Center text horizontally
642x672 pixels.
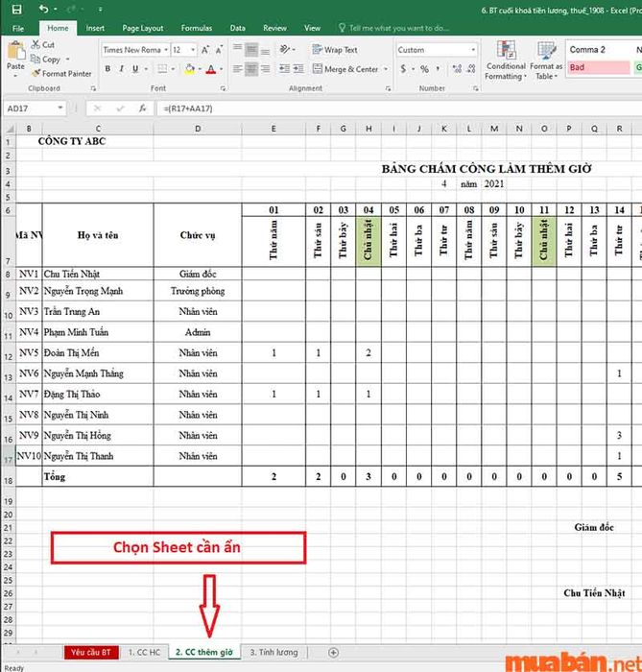click(x=251, y=68)
